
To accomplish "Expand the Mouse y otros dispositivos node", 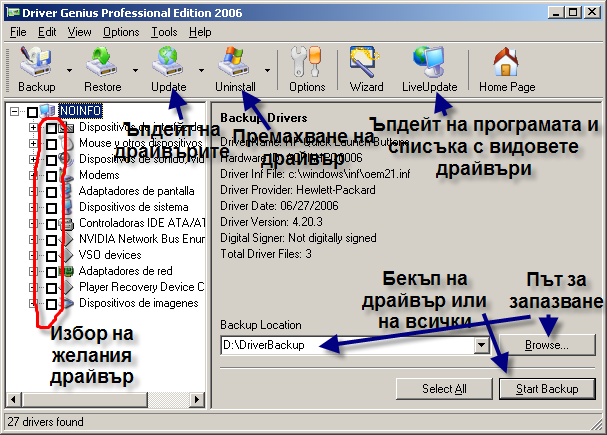I will 33,144.
